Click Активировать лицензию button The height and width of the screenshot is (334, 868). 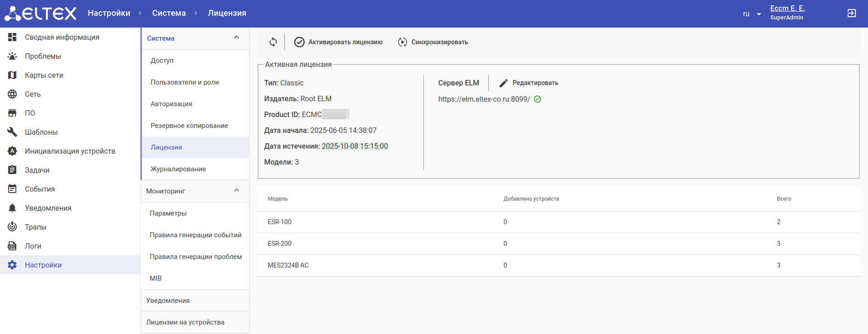click(338, 42)
